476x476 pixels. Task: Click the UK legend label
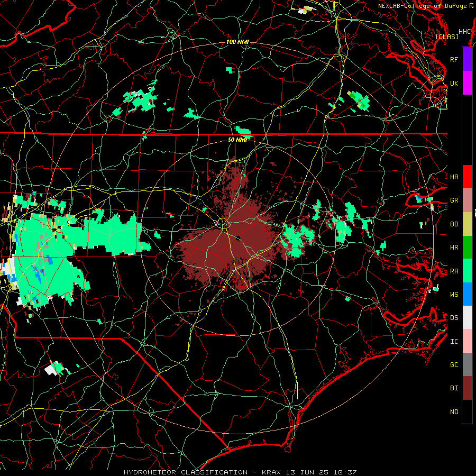click(x=454, y=83)
